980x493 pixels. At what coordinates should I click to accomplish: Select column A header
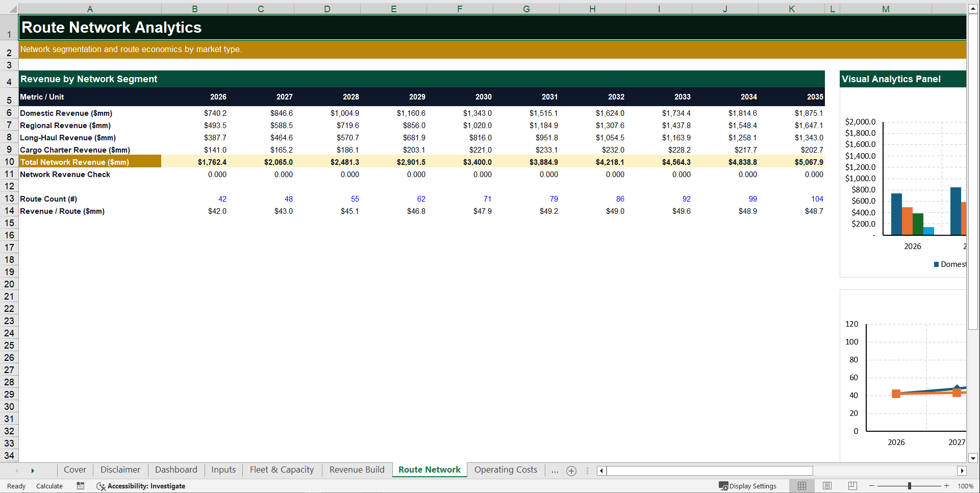point(90,9)
